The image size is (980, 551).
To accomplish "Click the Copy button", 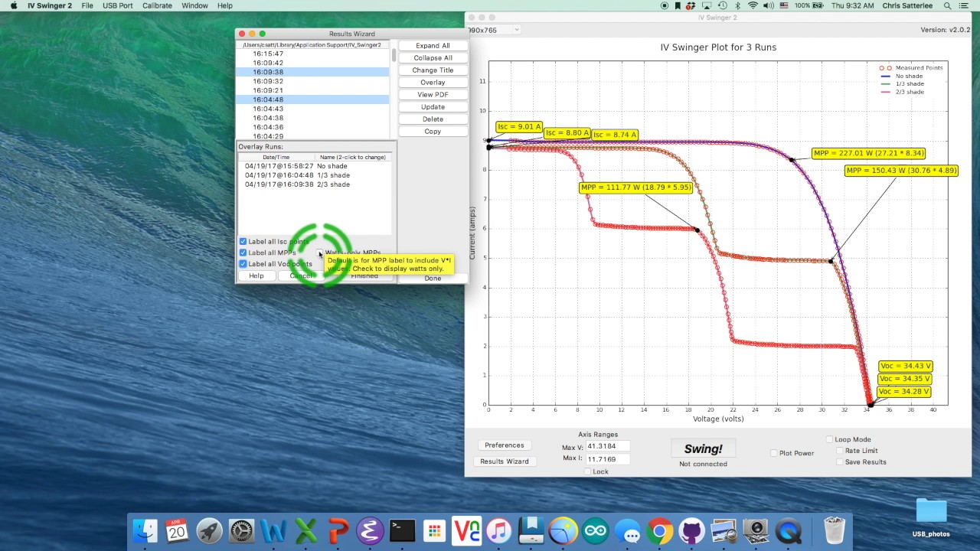I will (x=433, y=132).
